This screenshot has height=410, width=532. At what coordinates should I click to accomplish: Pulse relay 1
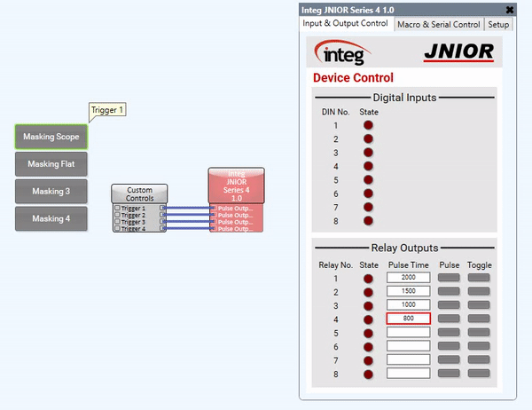point(449,278)
